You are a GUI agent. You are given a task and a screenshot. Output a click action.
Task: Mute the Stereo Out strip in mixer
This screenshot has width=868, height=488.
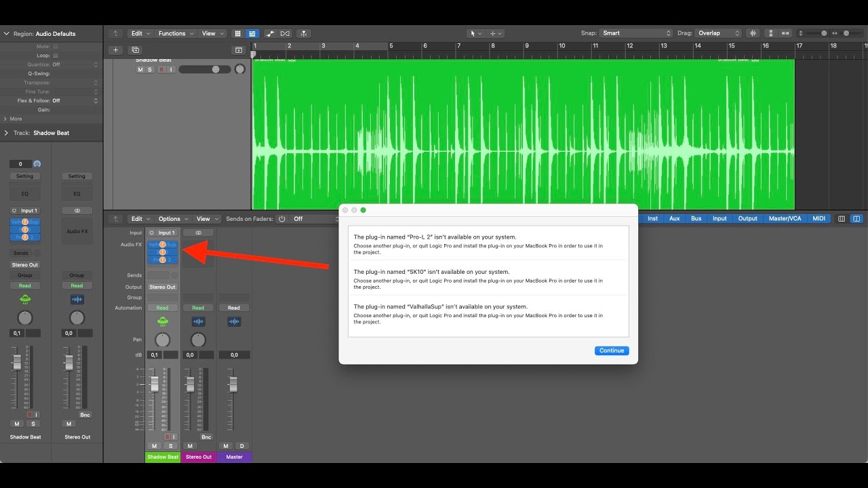[x=190, y=446]
